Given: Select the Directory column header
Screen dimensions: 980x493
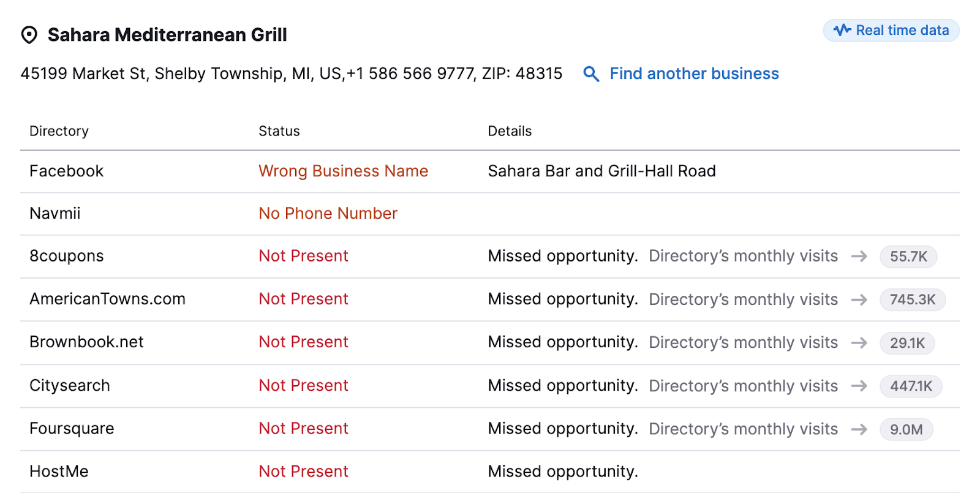Looking at the screenshot, I should (59, 130).
